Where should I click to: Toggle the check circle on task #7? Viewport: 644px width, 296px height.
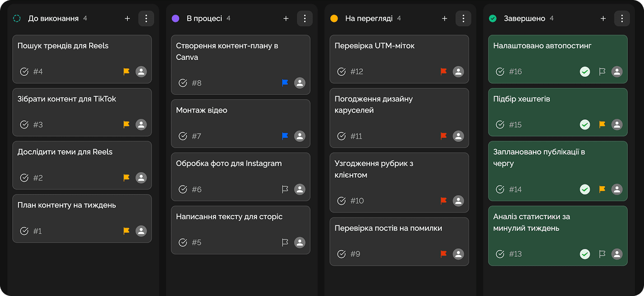tap(183, 136)
